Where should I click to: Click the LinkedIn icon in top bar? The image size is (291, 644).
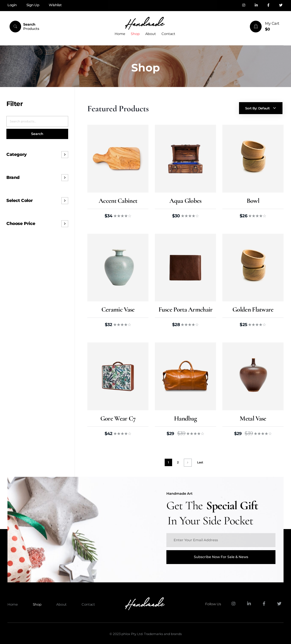256,5
